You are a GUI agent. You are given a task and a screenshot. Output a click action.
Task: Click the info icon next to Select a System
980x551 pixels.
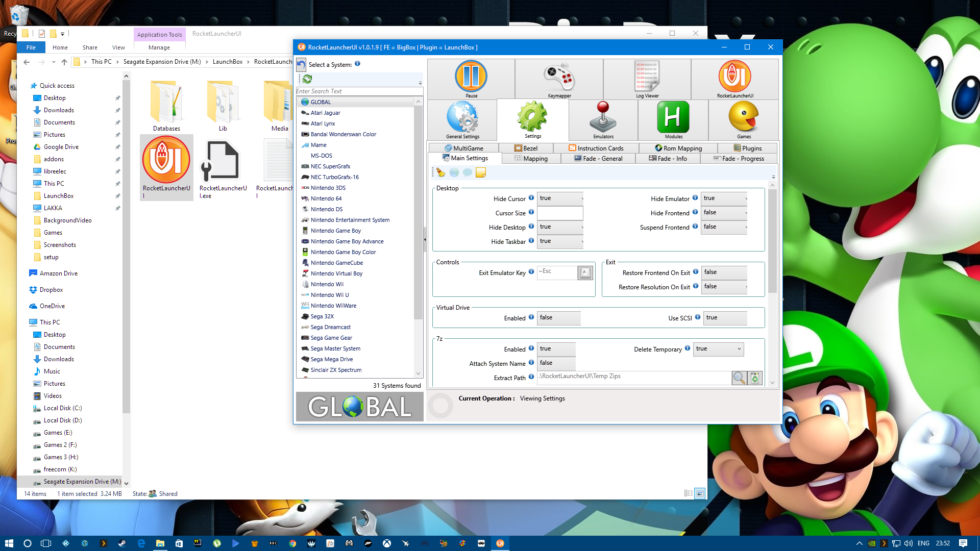(357, 64)
